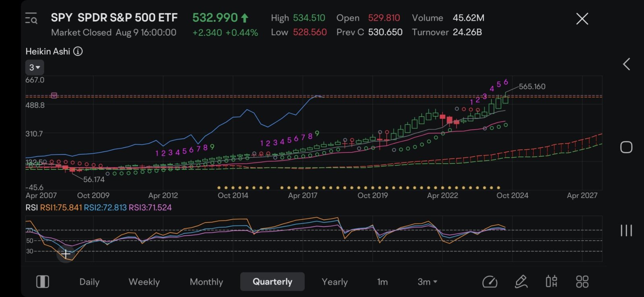The height and width of the screenshot is (297, 644).
Task: Tap the Turnover 24.26B value
Action: (x=467, y=32)
